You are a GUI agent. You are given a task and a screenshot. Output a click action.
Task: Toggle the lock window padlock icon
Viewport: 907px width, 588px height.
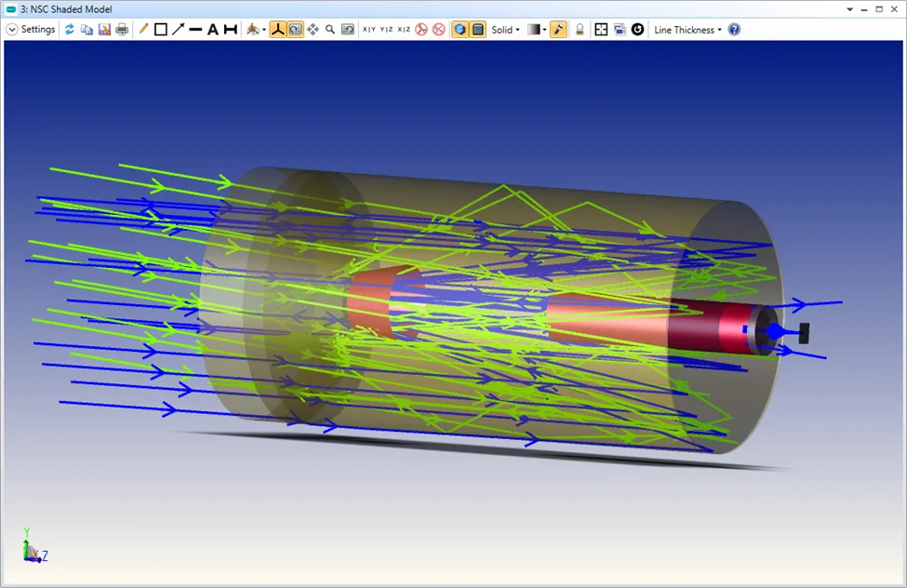click(x=580, y=30)
